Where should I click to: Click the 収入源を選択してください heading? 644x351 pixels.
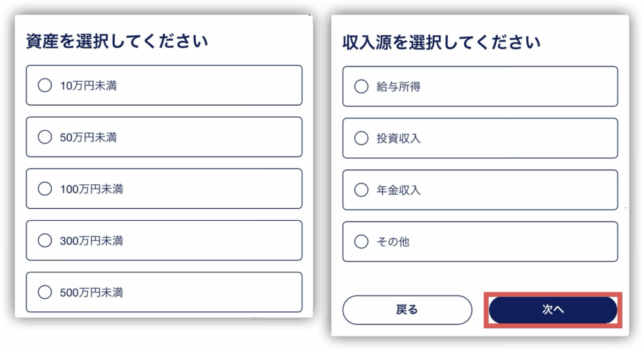point(441,43)
